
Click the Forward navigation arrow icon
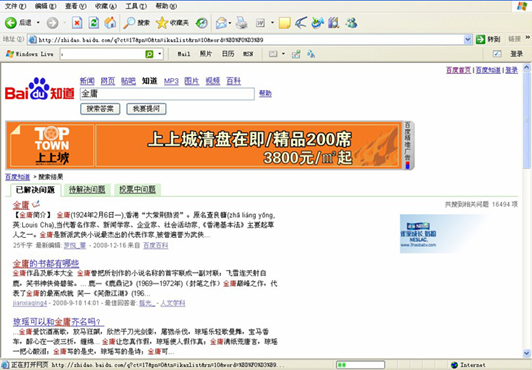click(x=52, y=23)
